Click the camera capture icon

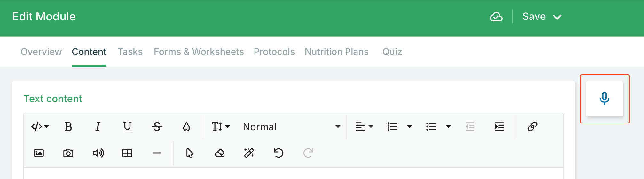[x=68, y=153]
